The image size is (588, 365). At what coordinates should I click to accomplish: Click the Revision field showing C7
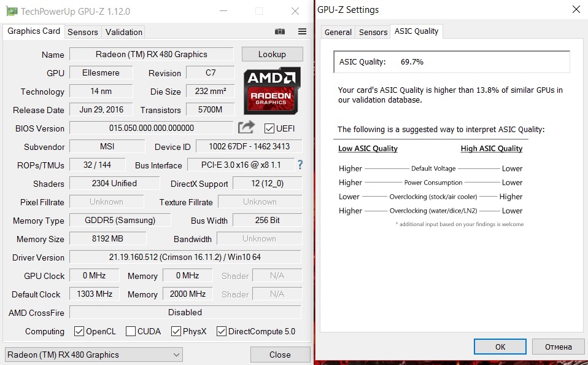[x=211, y=73]
